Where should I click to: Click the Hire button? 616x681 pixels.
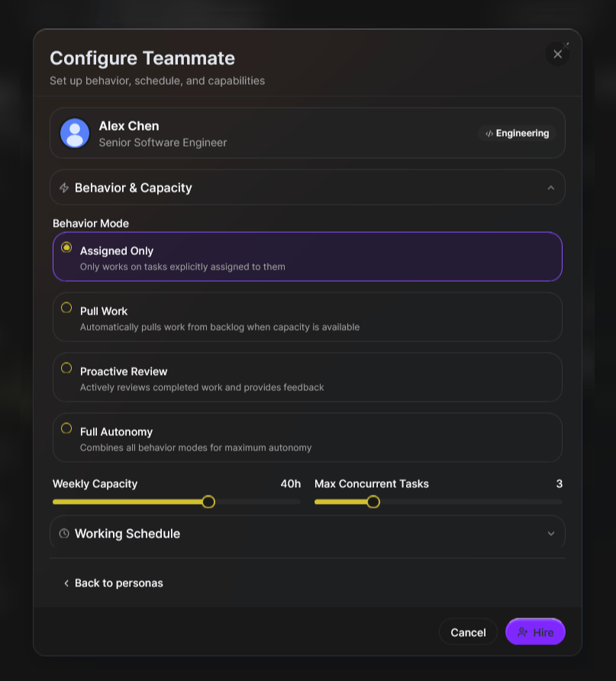tap(536, 632)
